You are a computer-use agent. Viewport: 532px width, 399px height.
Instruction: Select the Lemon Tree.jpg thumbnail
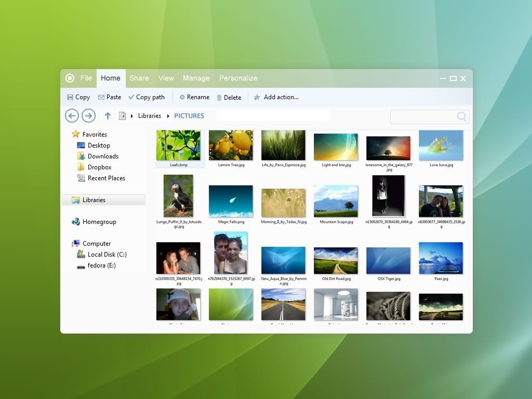coord(231,145)
